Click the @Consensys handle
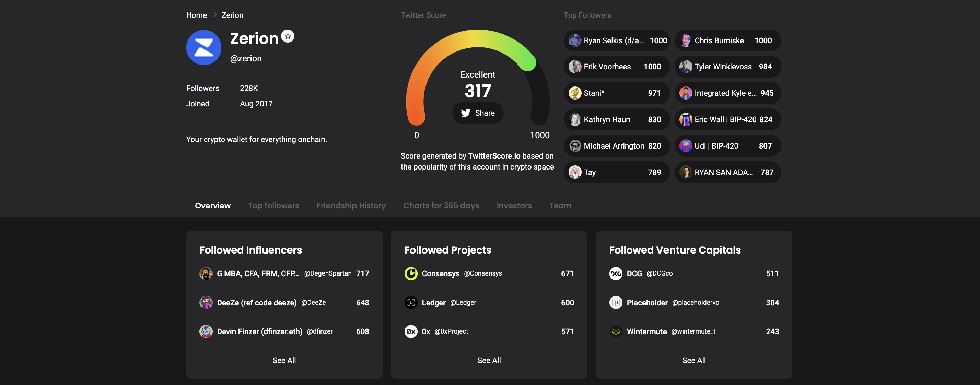980x385 pixels. pos(483,273)
